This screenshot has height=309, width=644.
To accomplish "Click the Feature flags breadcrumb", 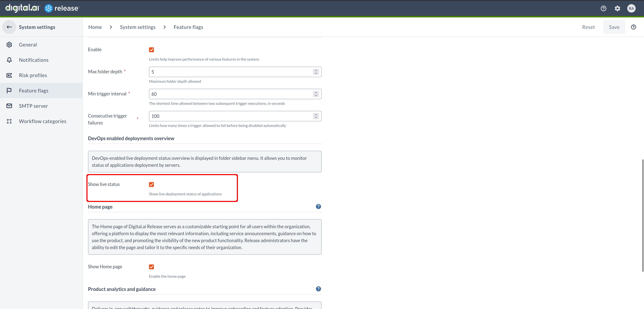I will [x=188, y=27].
